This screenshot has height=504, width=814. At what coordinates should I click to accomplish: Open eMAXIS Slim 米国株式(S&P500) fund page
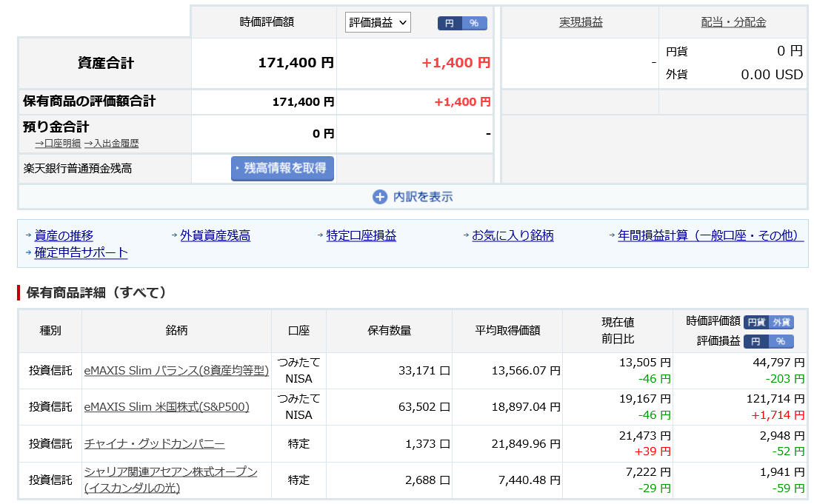(x=167, y=407)
